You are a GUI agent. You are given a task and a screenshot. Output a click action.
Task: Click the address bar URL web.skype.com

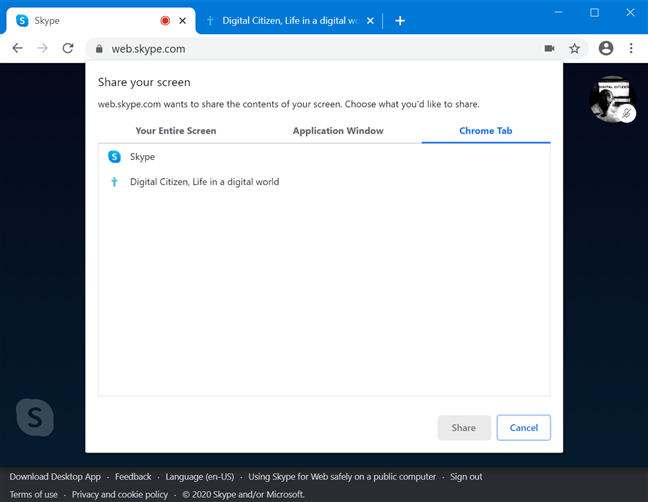[x=148, y=49]
